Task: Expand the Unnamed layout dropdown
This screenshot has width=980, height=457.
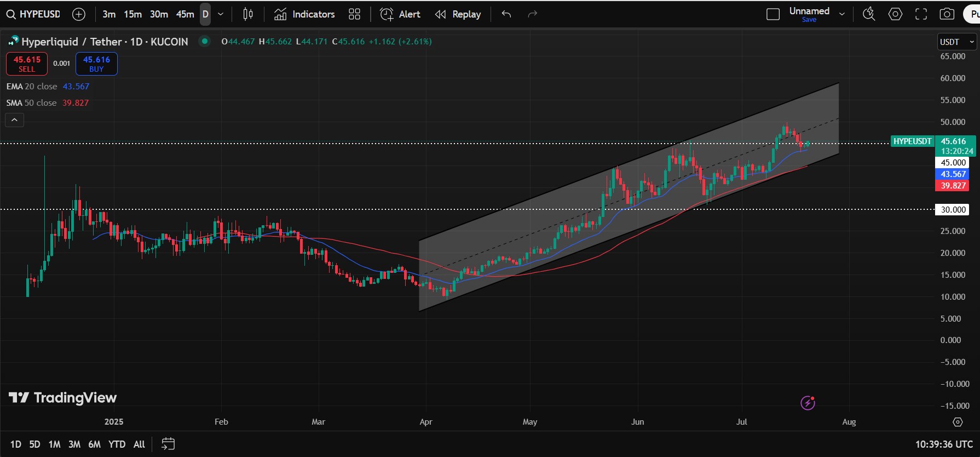Action: (842, 14)
